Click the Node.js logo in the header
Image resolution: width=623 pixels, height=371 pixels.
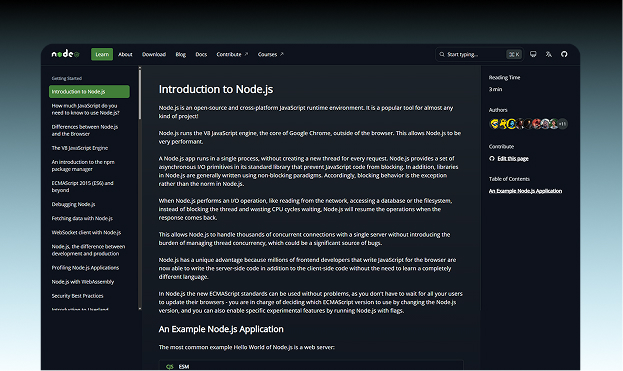click(65, 54)
